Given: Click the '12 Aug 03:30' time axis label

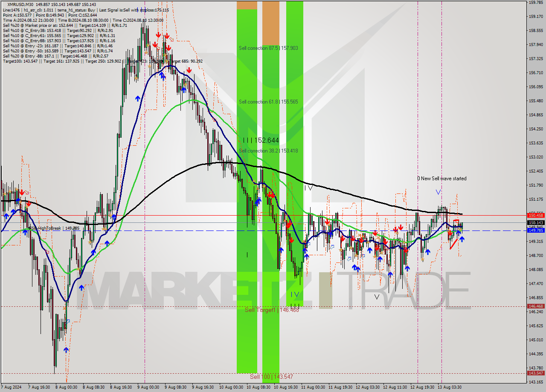Looking at the screenshot, I should 367,387.
